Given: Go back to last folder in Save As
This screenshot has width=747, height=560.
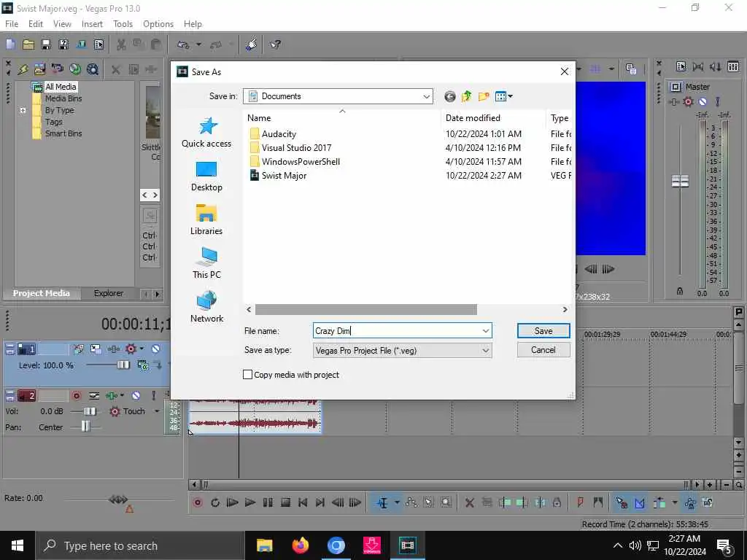Looking at the screenshot, I should 449,97.
